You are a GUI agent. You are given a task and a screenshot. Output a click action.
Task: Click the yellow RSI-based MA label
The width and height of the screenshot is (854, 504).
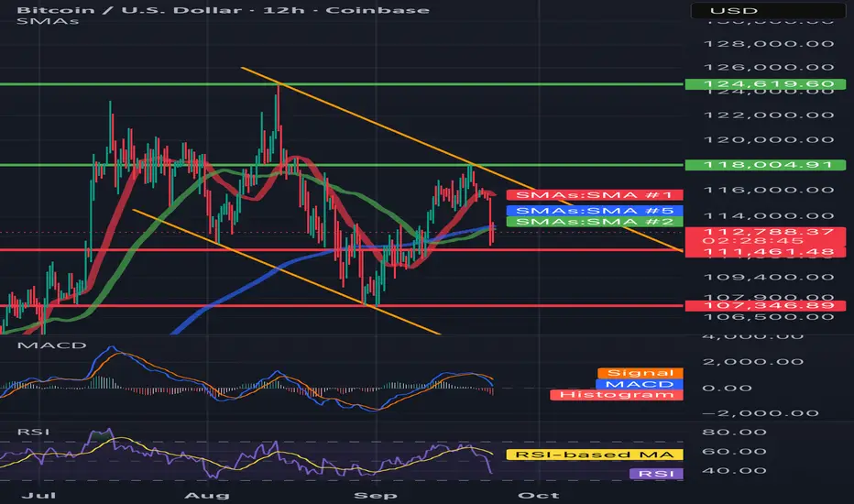595,455
